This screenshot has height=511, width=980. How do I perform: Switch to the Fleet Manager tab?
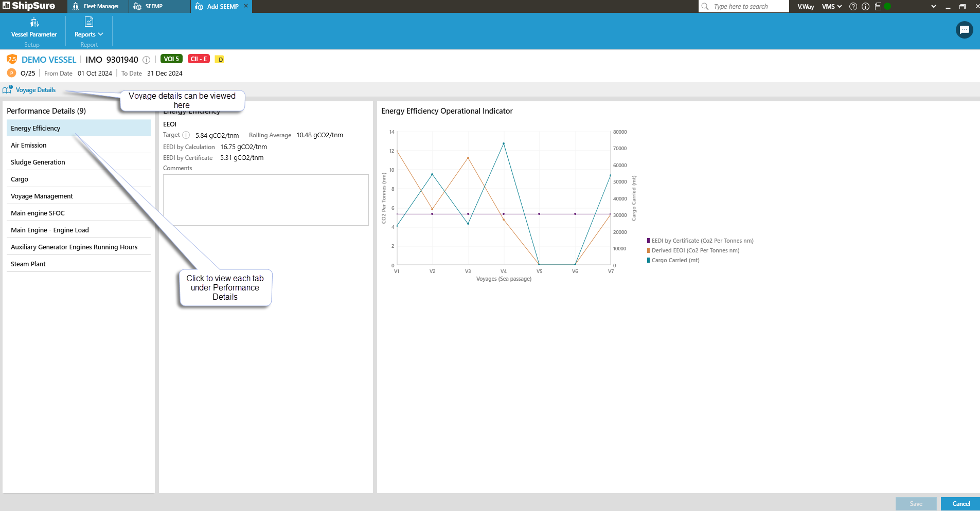tap(98, 6)
